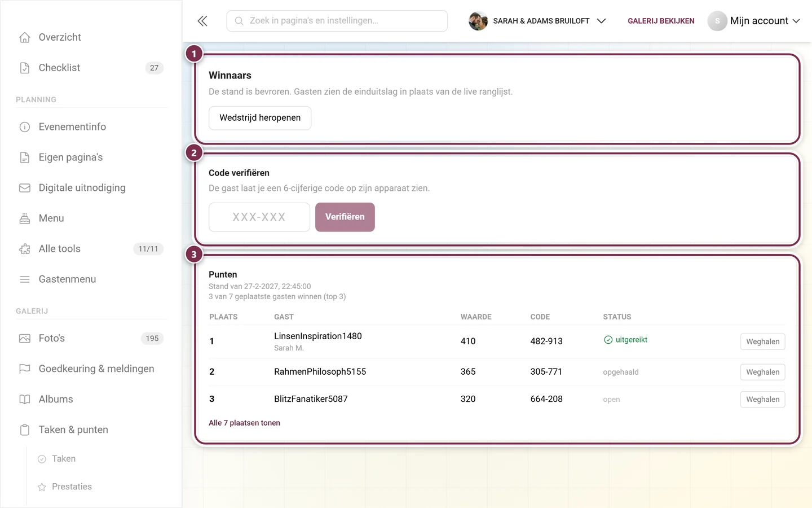Click the Taken & punten clipboard icon
812x508 pixels.
pos(25,430)
